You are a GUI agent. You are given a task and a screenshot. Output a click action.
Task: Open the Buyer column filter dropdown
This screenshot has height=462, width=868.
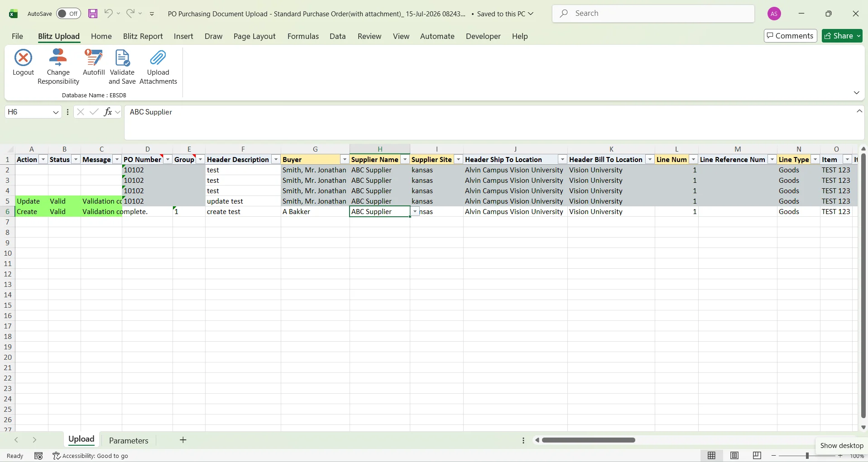coord(345,159)
